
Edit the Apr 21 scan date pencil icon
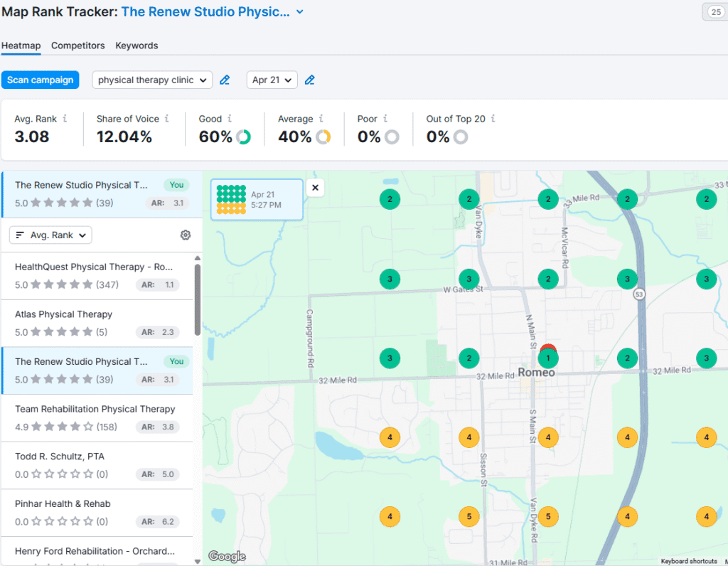pos(310,80)
